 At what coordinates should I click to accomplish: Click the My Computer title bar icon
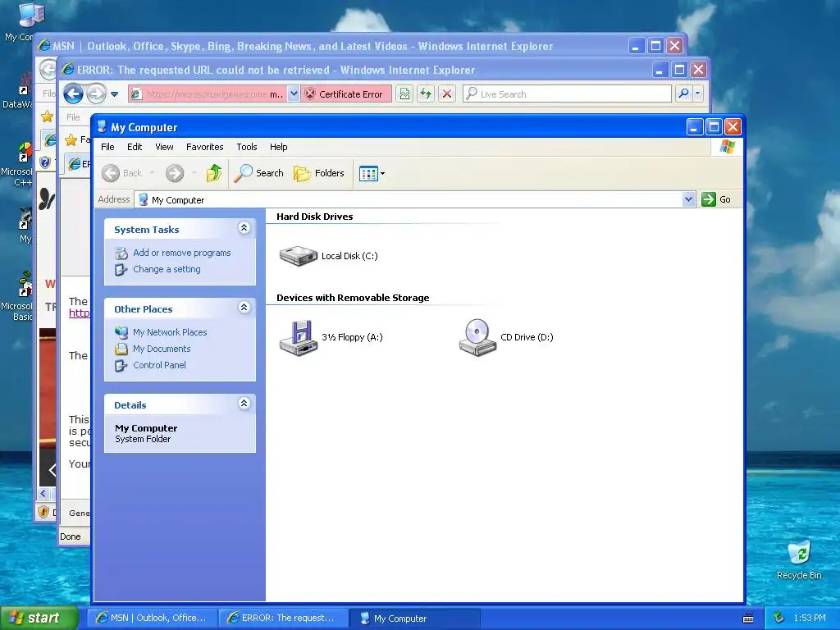tap(102, 126)
